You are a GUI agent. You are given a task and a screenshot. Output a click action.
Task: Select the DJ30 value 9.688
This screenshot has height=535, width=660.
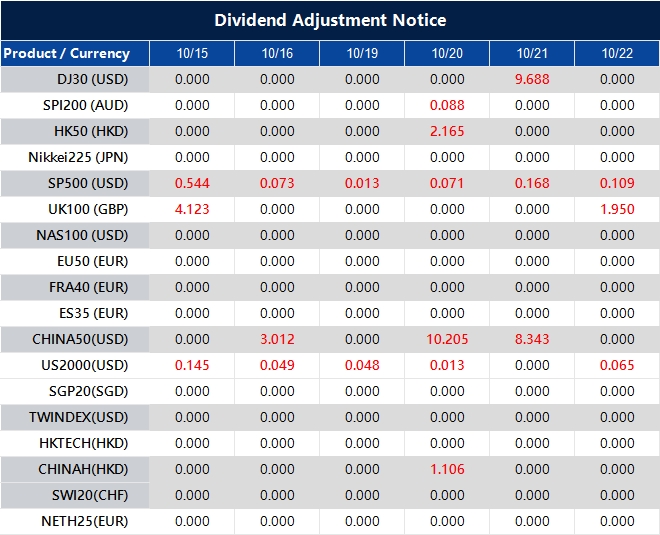[532, 79]
